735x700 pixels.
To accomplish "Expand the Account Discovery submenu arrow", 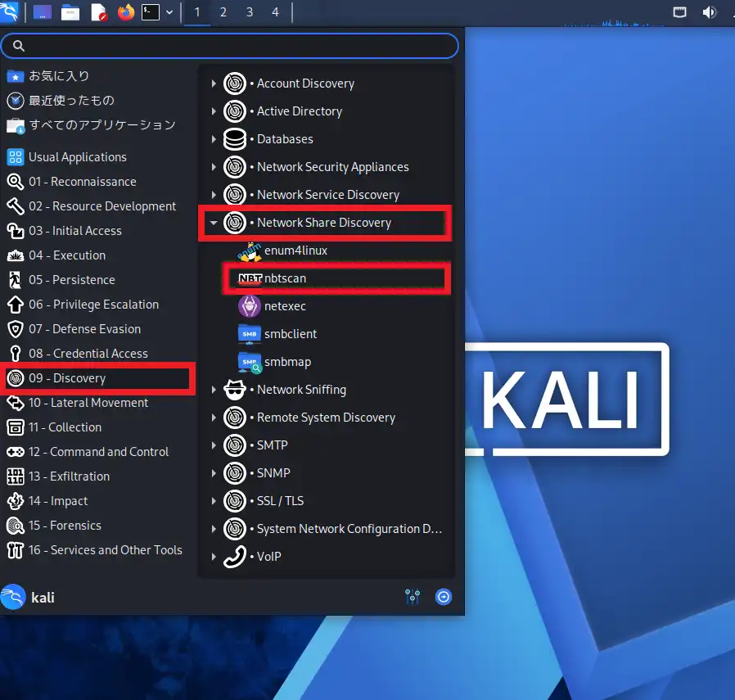I will click(214, 84).
